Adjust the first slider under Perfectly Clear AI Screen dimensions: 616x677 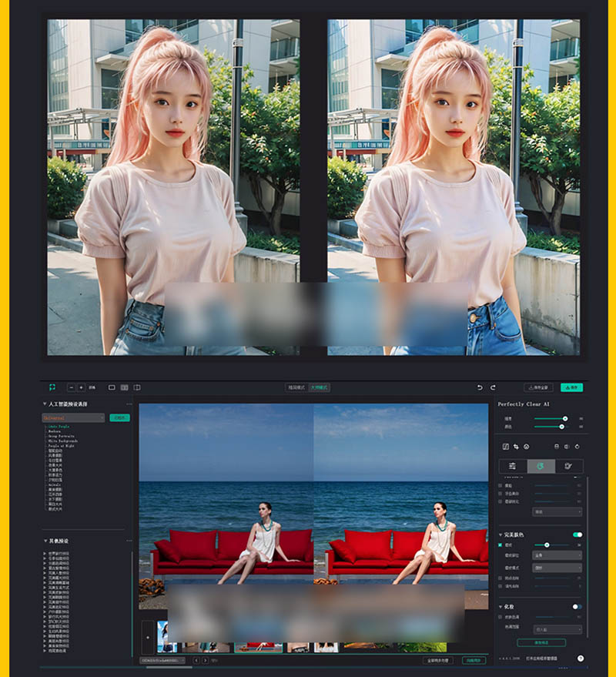click(551, 418)
